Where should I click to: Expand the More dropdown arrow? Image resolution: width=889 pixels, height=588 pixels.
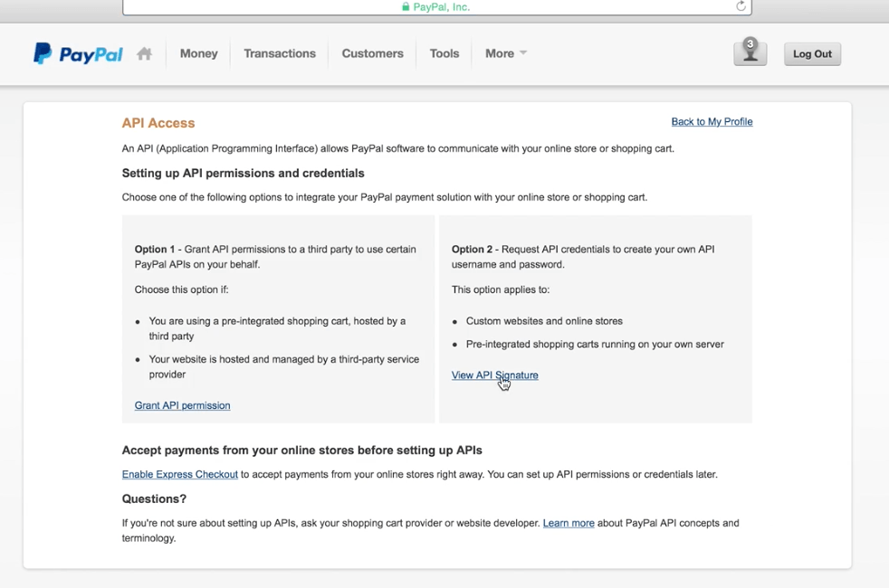523,53
